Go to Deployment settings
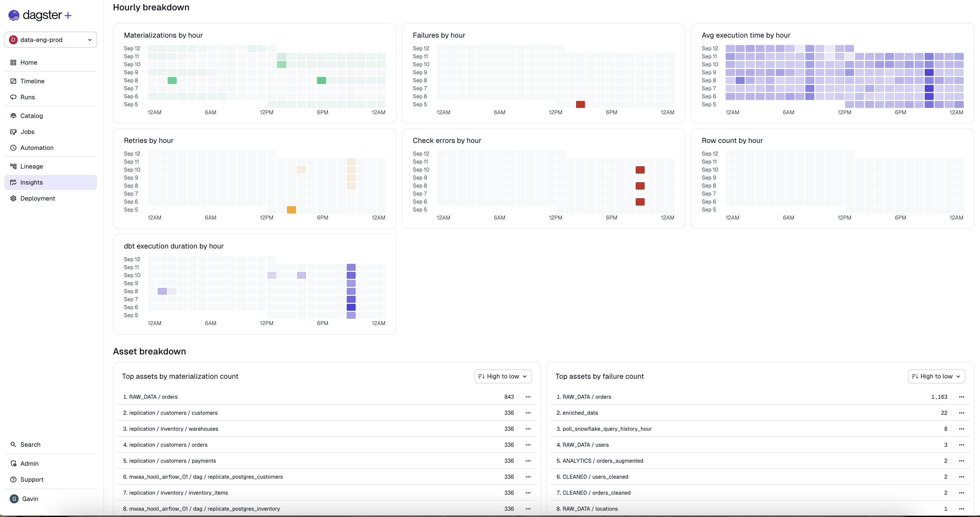 click(x=38, y=198)
